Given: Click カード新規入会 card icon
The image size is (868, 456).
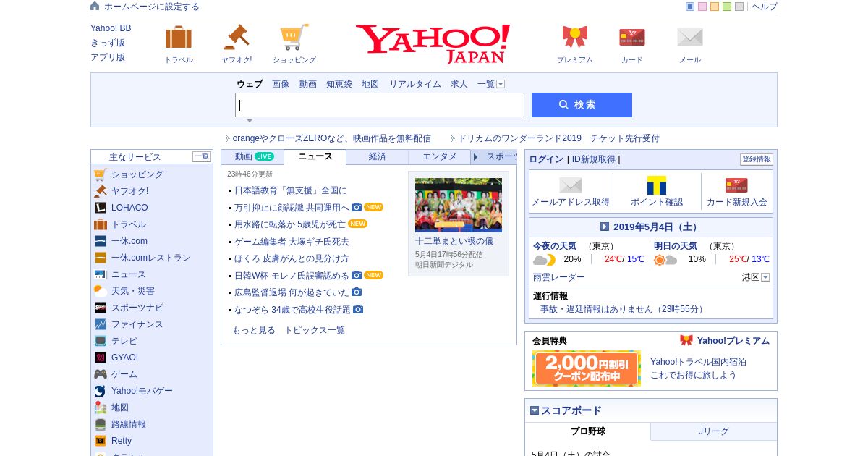Looking at the screenshot, I should tap(736, 185).
